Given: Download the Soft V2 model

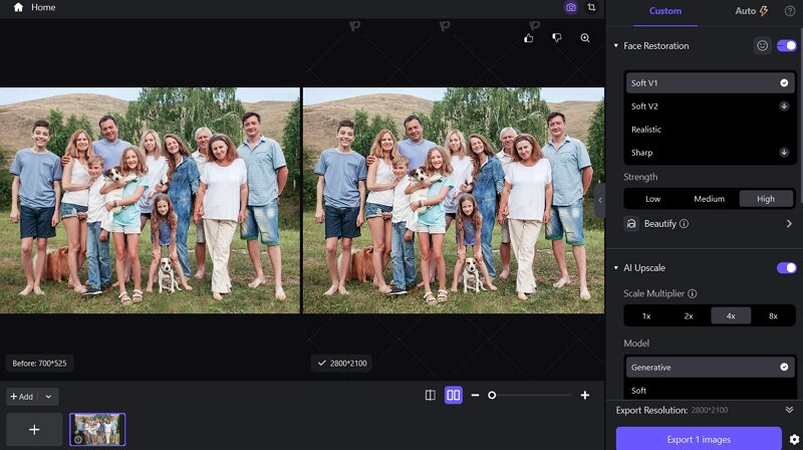Looking at the screenshot, I should point(784,106).
